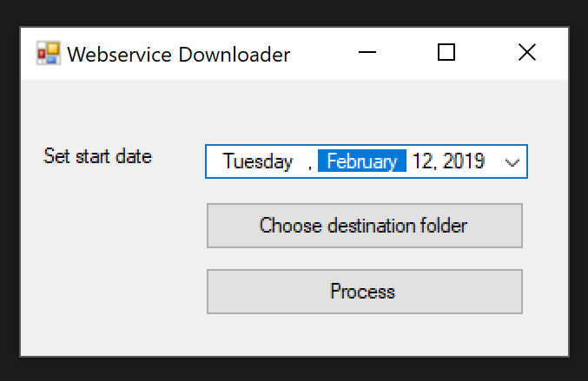Close the Webservice Downloader window
Viewport: 588px width, 381px height.
pos(526,53)
